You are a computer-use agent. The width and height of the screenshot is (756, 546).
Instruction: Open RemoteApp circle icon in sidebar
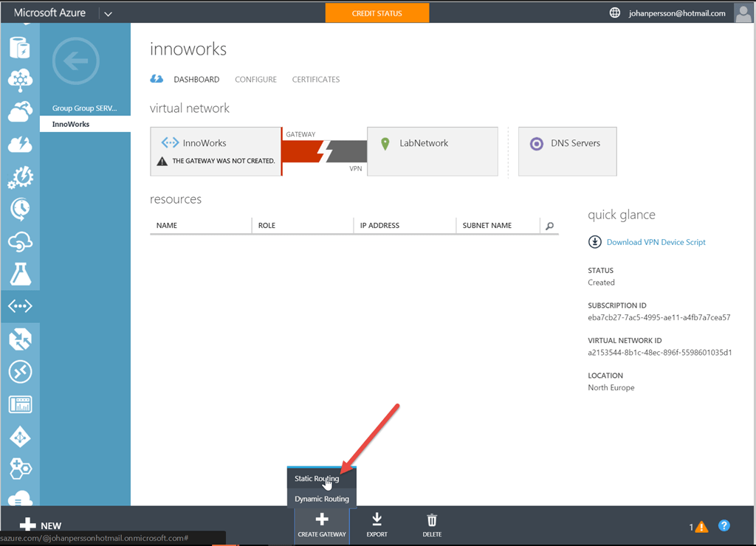coord(20,372)
